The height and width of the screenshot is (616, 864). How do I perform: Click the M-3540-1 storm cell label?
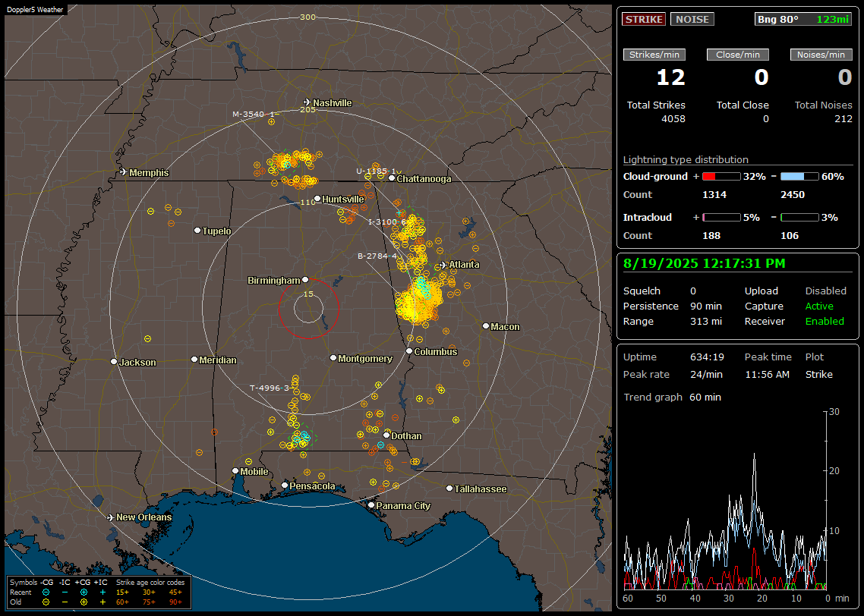253,114
